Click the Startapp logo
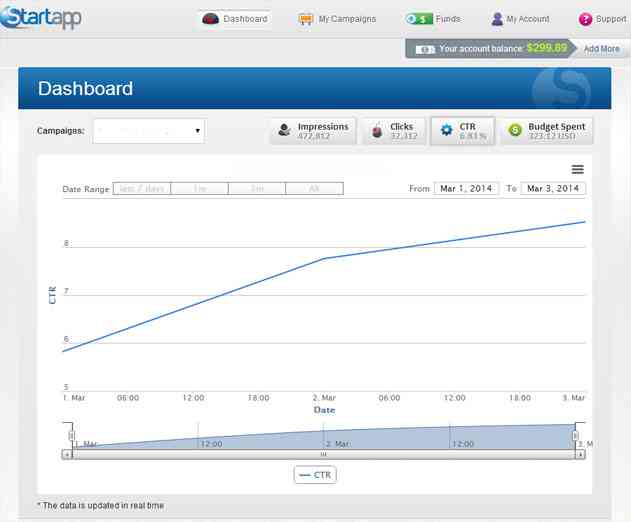This screenshot has height=522, width=631. click(x=41, y=17)
